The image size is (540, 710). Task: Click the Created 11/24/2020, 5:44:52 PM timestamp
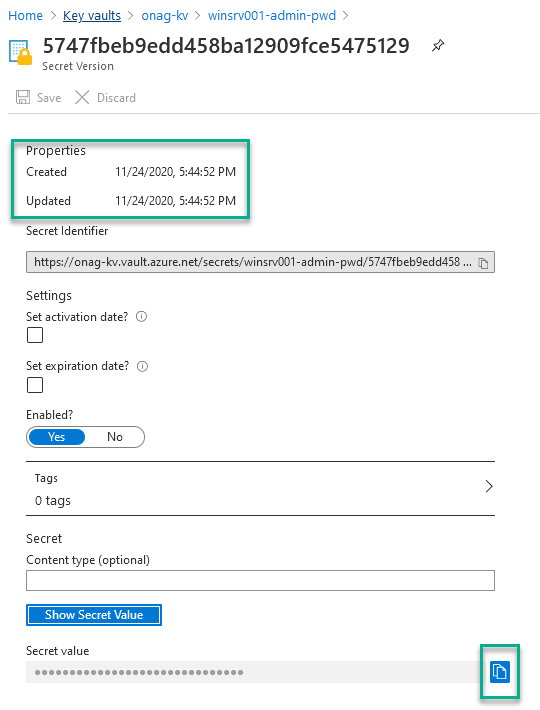(176, 172)
